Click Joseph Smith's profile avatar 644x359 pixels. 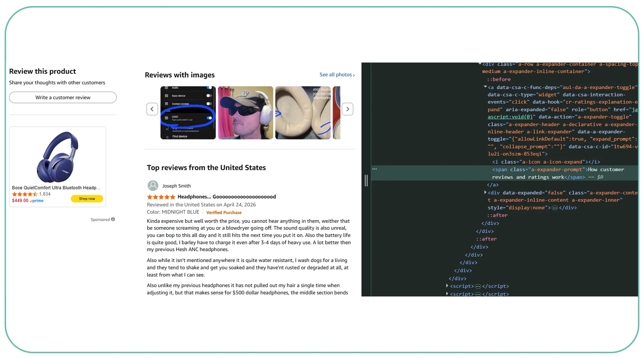tap(153, 186)
